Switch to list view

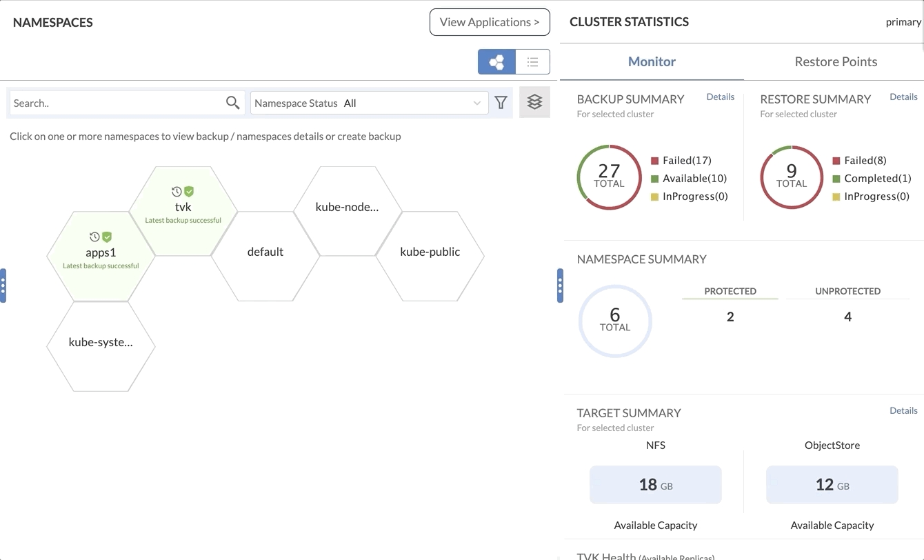[x=532, y=62]
